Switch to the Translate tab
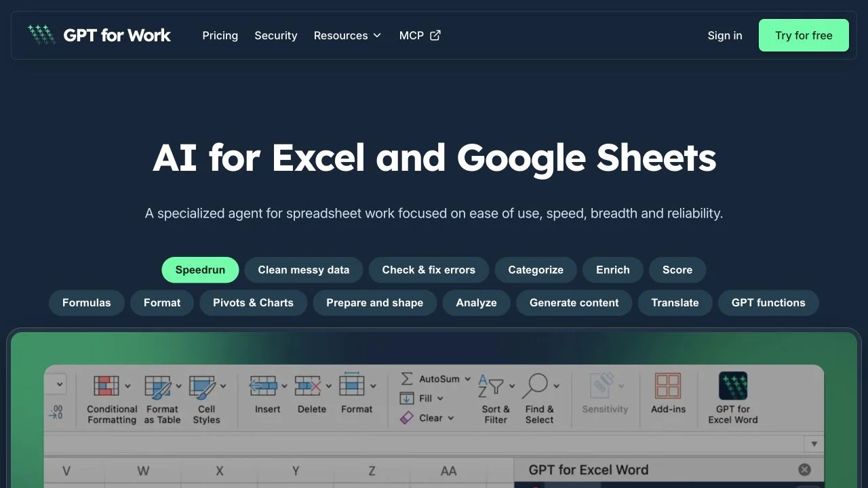868x488 pixels. coord(675,303)
